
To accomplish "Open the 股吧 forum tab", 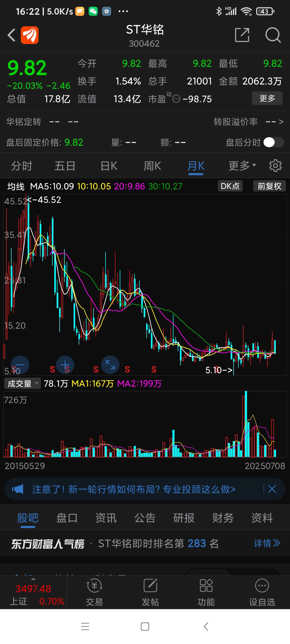I will click(28, 518).
